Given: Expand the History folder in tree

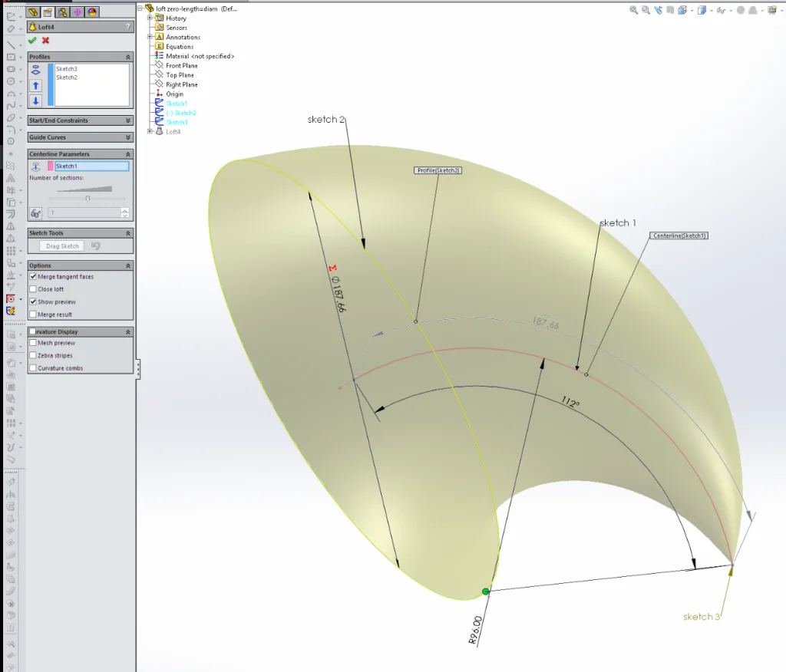Looking at the screenshot, I should click(150, 18).
